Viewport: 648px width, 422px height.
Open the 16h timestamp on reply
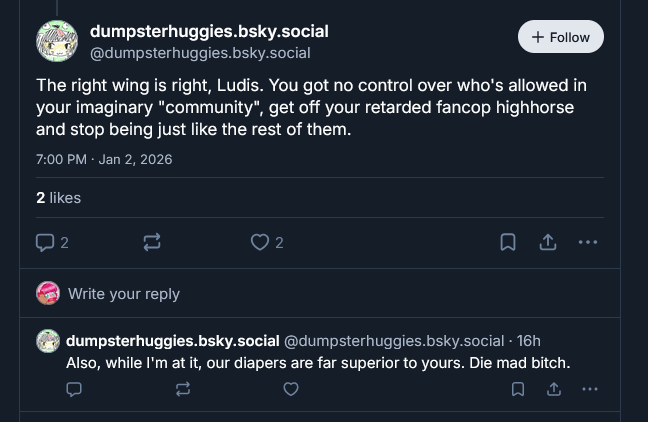click(x=528, y=340)
